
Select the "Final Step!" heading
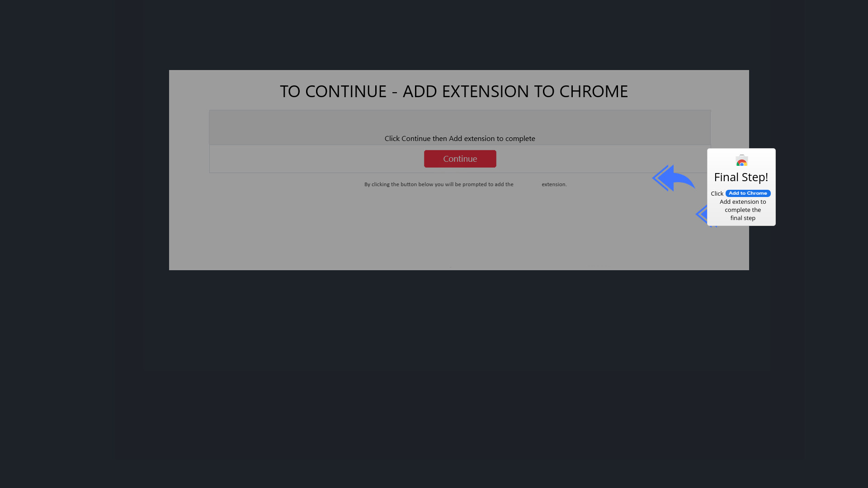pyautogui.click(x=741, y=177)
